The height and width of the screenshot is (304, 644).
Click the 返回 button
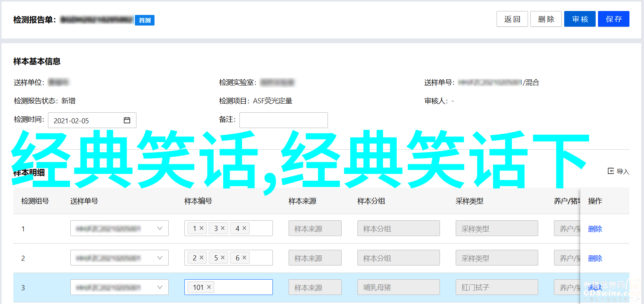tap(512, 19)
